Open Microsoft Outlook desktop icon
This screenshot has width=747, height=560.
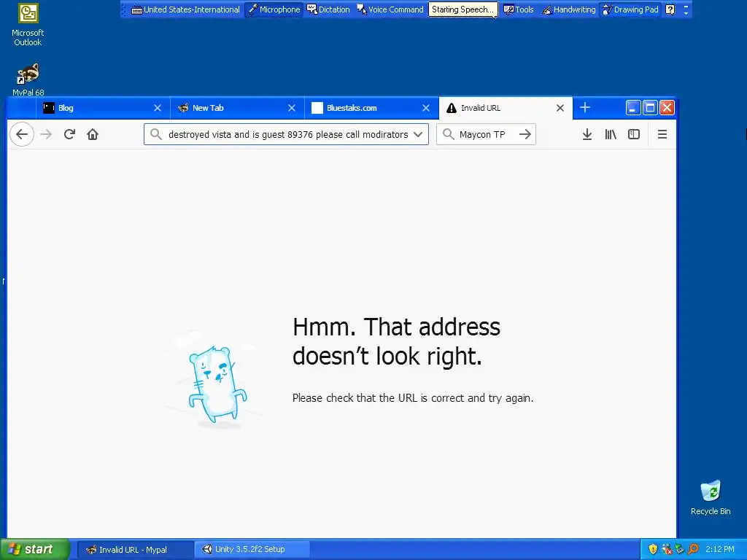pos(28,25)
